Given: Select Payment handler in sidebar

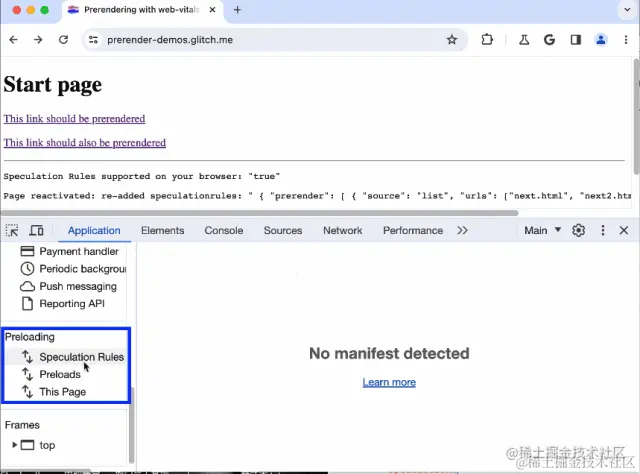Looking at the screenshot, I should click(x=69, y=251).
